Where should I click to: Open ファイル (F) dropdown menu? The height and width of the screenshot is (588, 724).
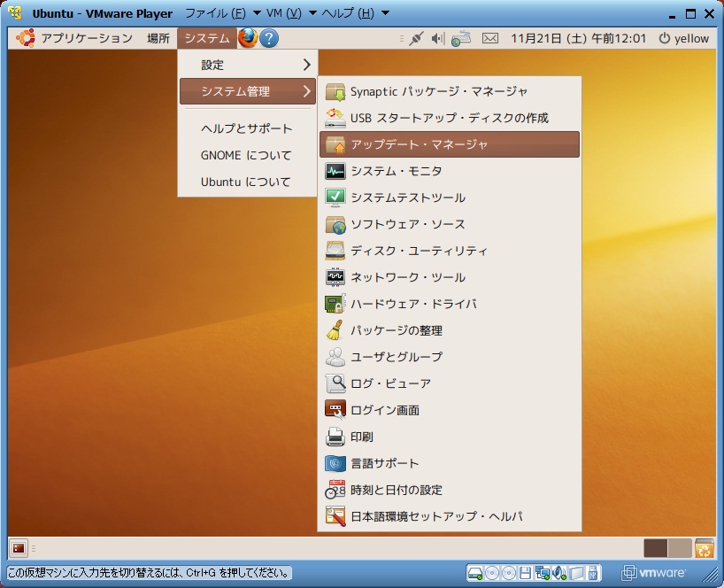click(x=222, y=13)
